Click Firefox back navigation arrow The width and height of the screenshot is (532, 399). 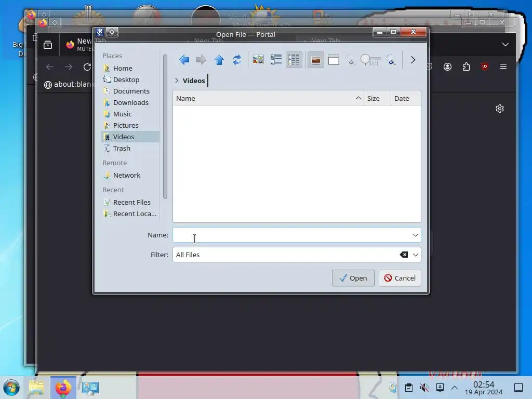click(x=50, y=67)
